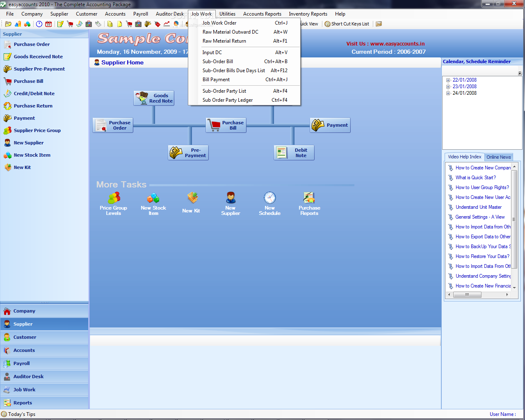Viewport: 525px width, 420px height.
Task: Open 'Understand Unit Master' help link
Action: (x=478, y=207)
